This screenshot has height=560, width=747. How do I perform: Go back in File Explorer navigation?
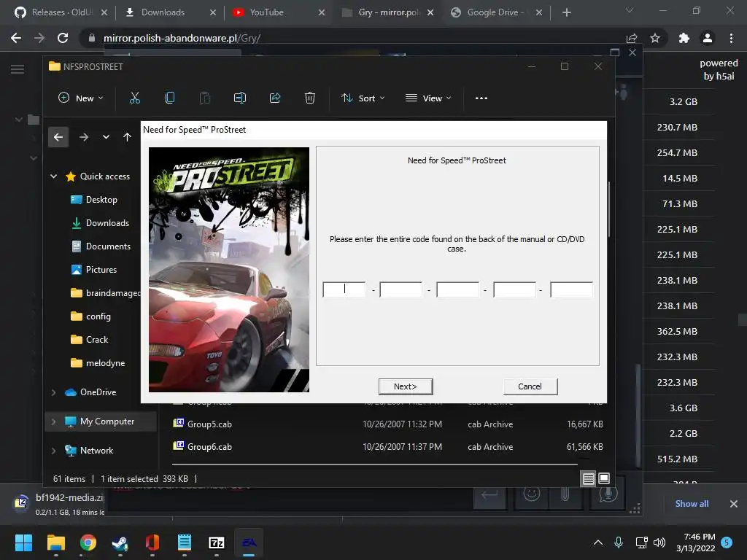(58, 137)
